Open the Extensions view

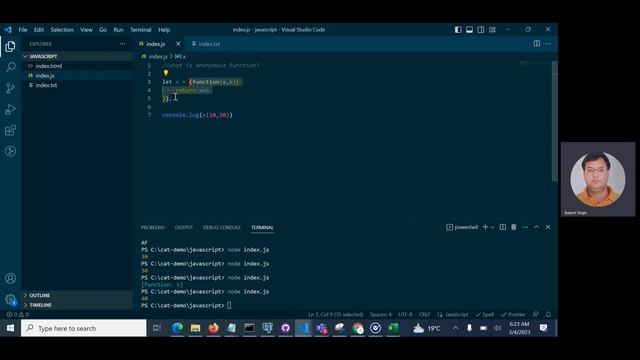click(x=10, y=131)
